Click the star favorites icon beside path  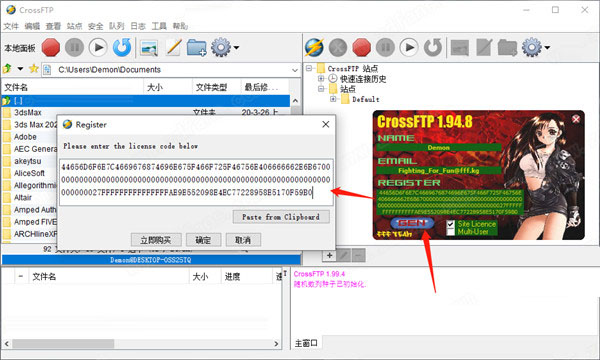34,69
